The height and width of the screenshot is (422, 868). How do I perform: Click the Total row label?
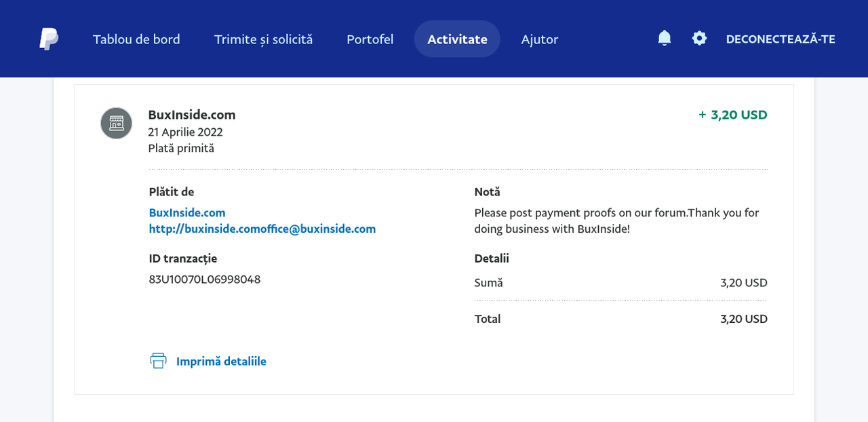(488, 319)
